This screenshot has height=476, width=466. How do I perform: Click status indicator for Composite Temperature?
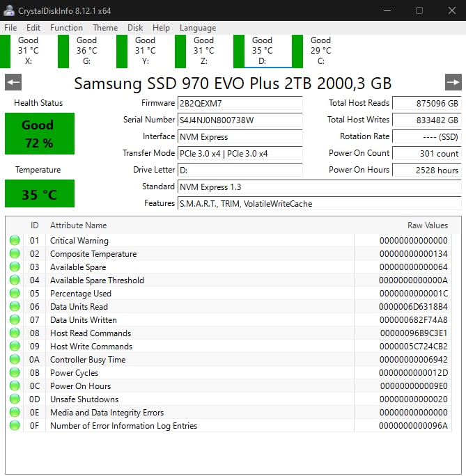15,253
